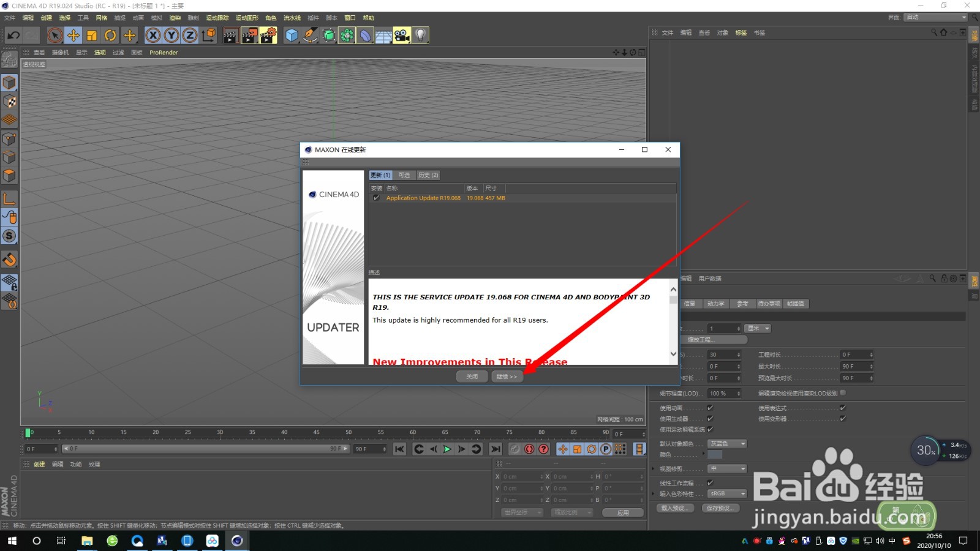Image resolution: width=980 pixels, height=551 pixels.
Task: Toggle the 使用运动剪辑系统 checkbox
Action: 710,429
